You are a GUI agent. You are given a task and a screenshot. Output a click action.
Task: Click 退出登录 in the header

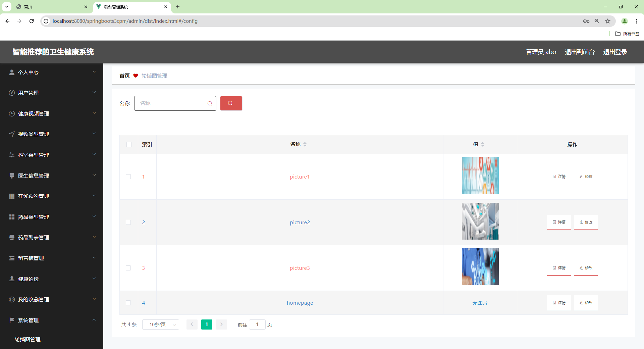pyautogui.click(x=615, y=52)
